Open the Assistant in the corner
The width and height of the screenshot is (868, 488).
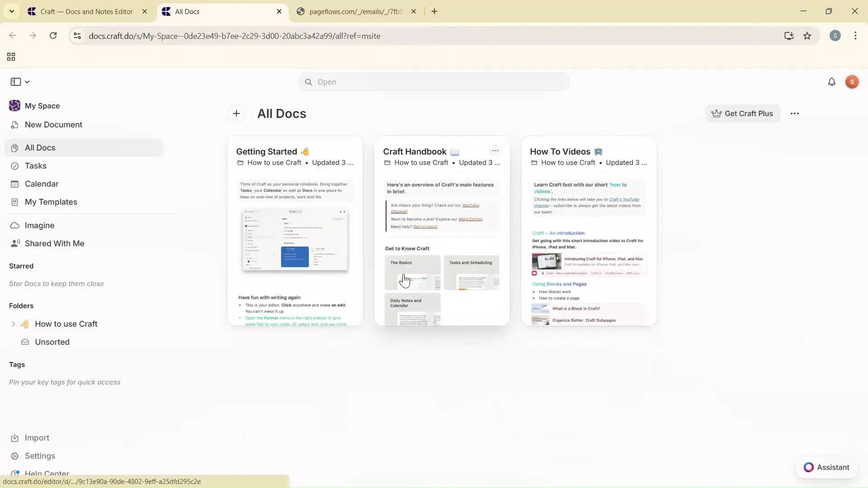click(827, 467)
